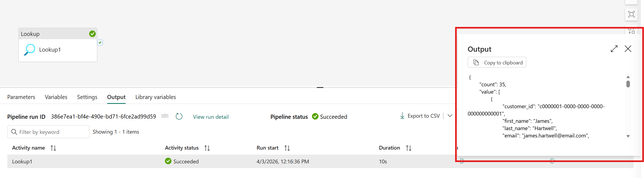The width and height of the screenshot is (644, 178).
Task: Open the dropdown arrow beside Export to CSV
Action: coord(450,116)
